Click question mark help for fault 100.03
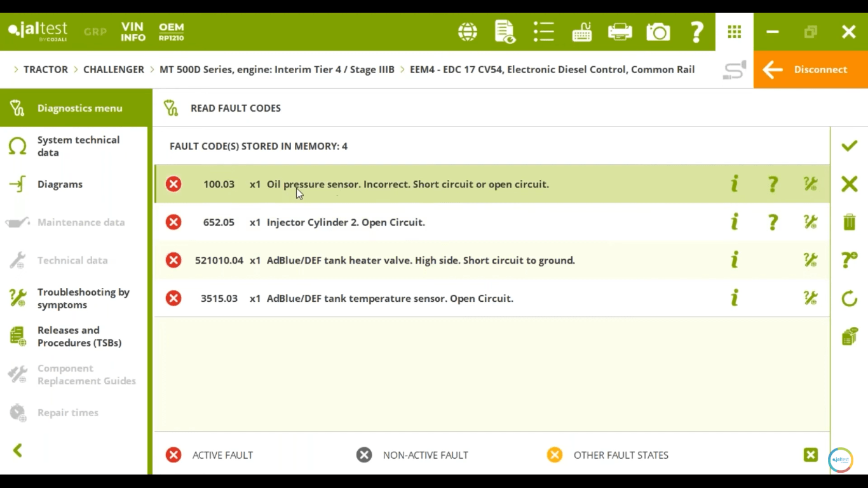Image resolution: width=868 pixels, height=488 pixels. pyautogui.click(x=773, y=184)
